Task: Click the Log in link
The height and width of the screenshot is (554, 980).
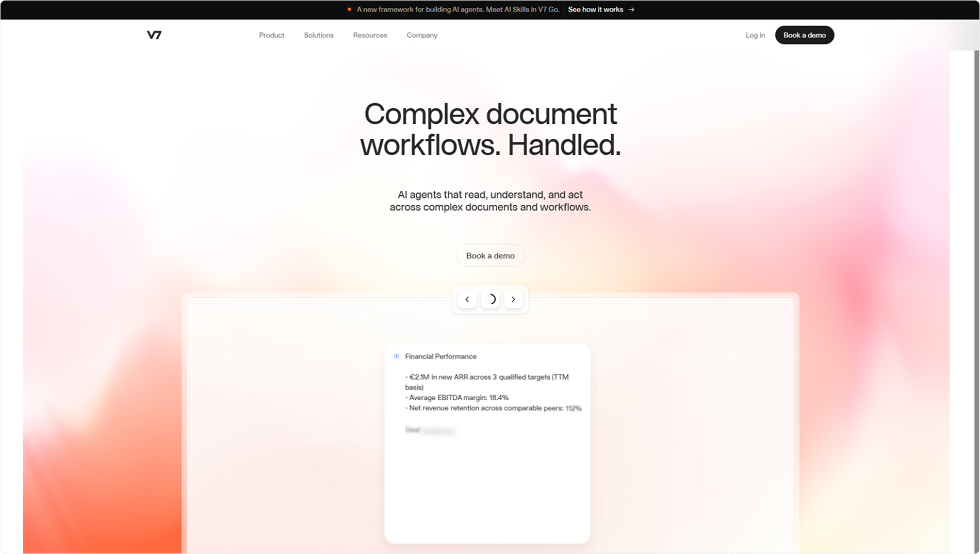Action: 755,35
